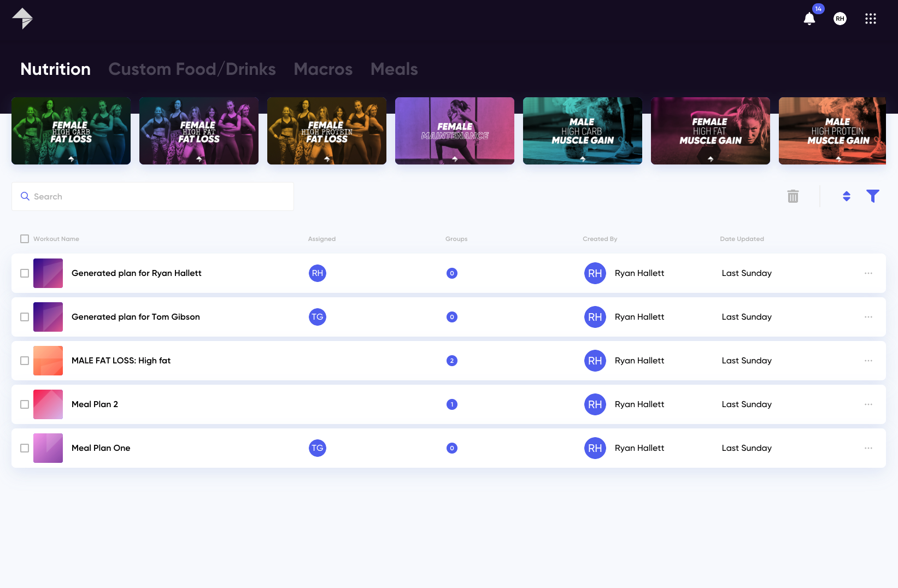The width and height of the screenshot is (898, 588).
Task: Click creator avatar on Meal Plan 2 row
Action: 595,404
